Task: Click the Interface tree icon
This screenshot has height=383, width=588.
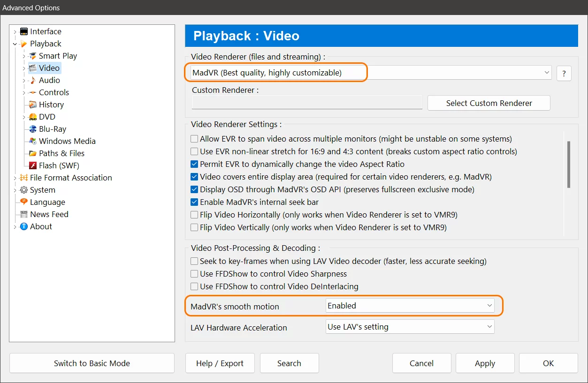Action: tap(24, 31)
